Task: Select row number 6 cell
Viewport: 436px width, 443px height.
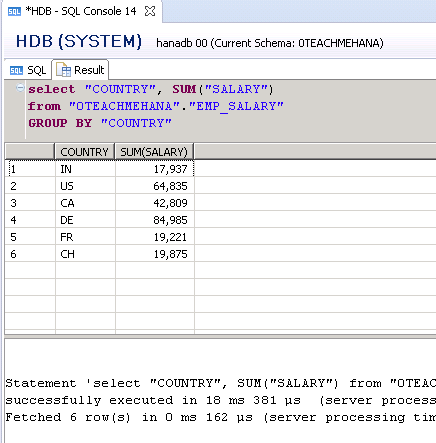Action: (30, 254)
